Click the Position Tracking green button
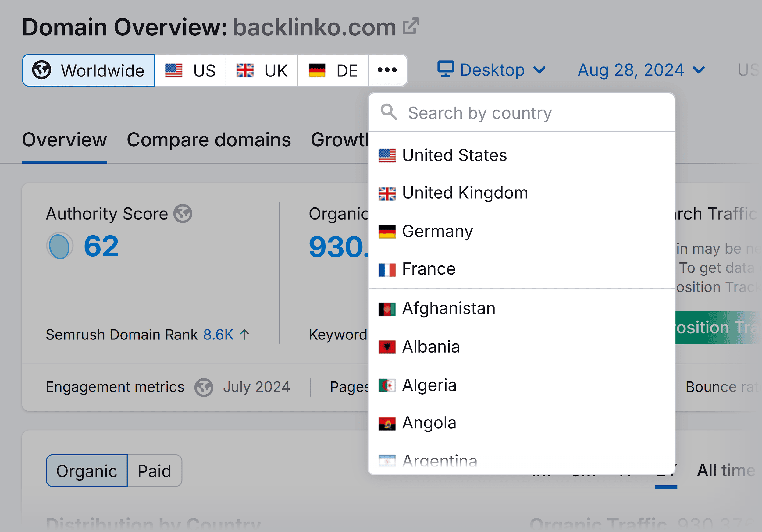Image resolution: width=762 pixels, height=532 pixels. (718, 328)
